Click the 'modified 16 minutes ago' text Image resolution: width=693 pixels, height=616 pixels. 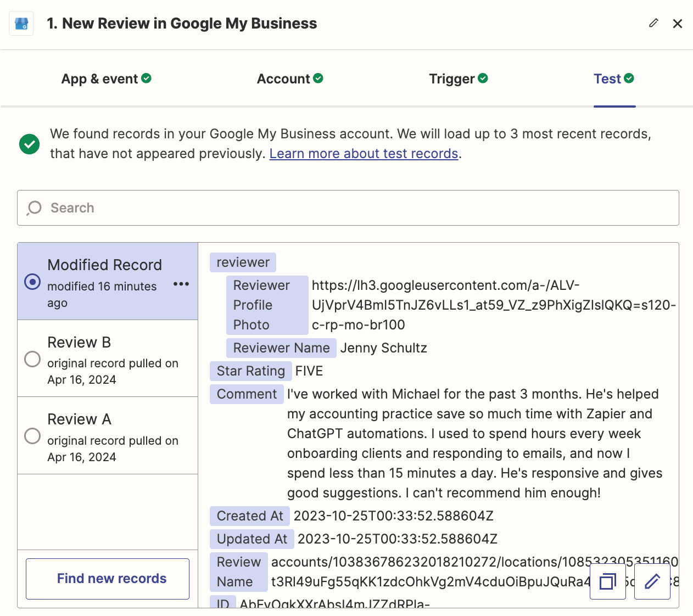(102, 295)
